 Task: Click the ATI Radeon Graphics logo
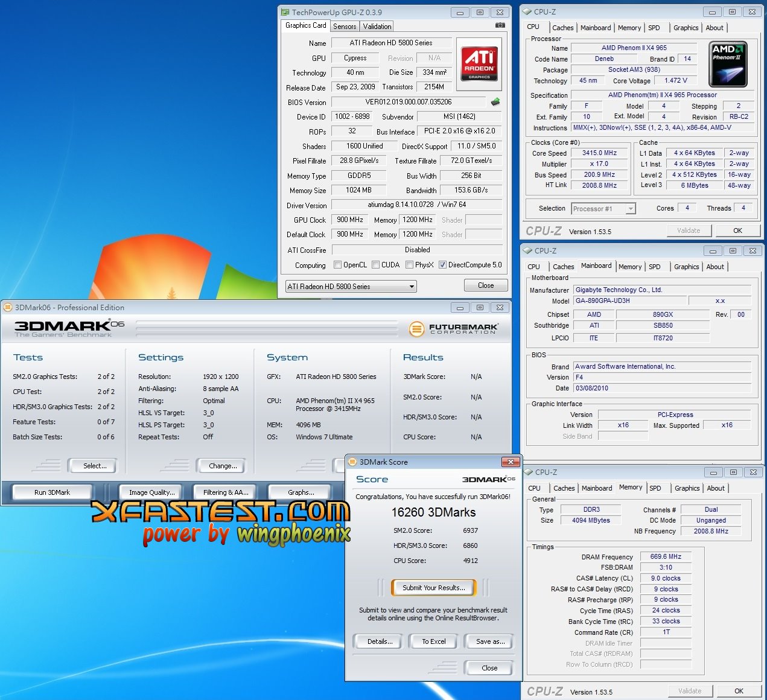pyautogui.click(x=480, y=63)
